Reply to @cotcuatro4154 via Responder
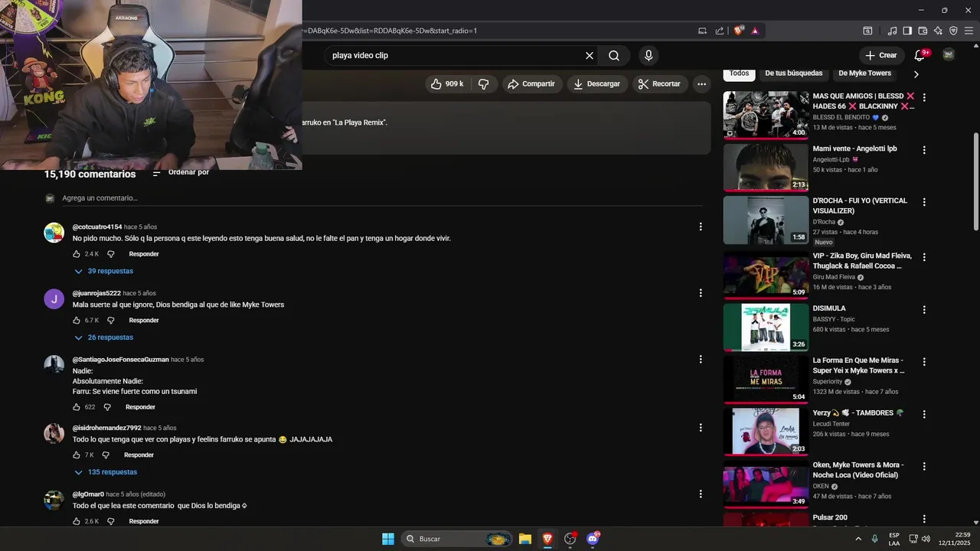 pyautogui.click(x=144, y=254)
